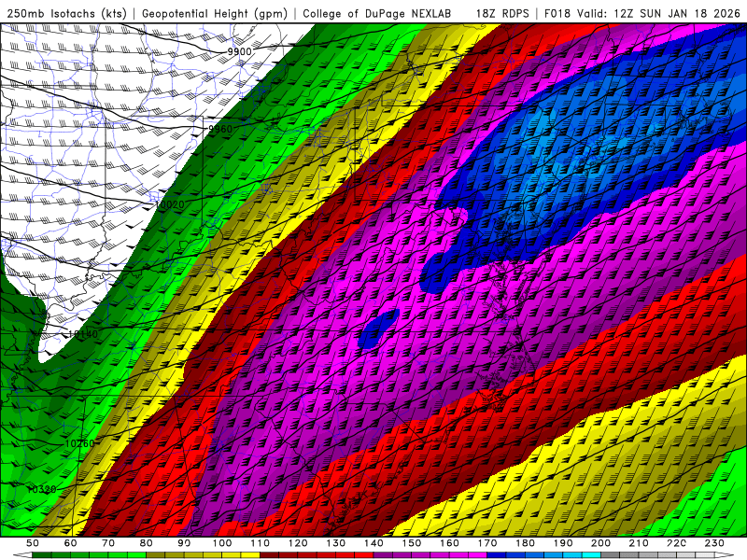The height and width of the screenshot is (560, 747).
Task: Click the 10260 height contour label
Action: click(79, 443)
